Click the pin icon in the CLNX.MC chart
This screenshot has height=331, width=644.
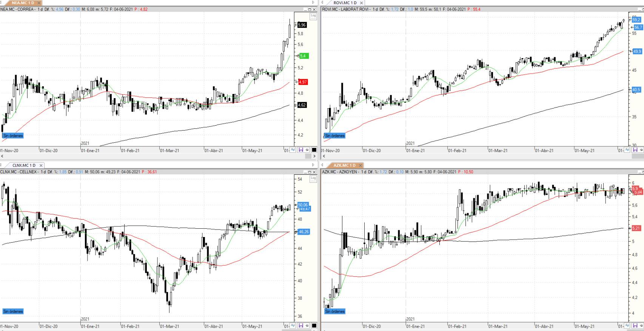click(x=307, y=326)
